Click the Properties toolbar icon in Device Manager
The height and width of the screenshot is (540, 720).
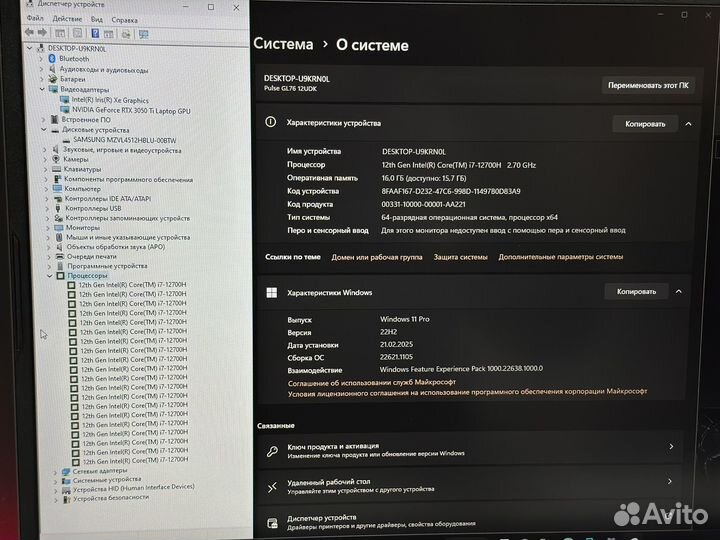tap(78, 33)
